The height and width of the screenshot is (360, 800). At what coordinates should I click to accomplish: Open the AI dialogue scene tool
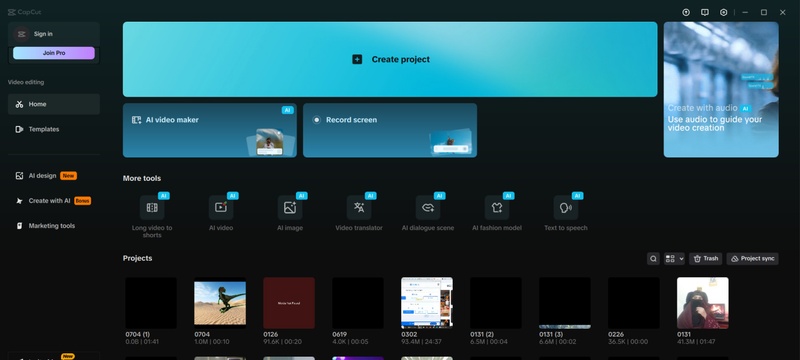tap(428, 208)
